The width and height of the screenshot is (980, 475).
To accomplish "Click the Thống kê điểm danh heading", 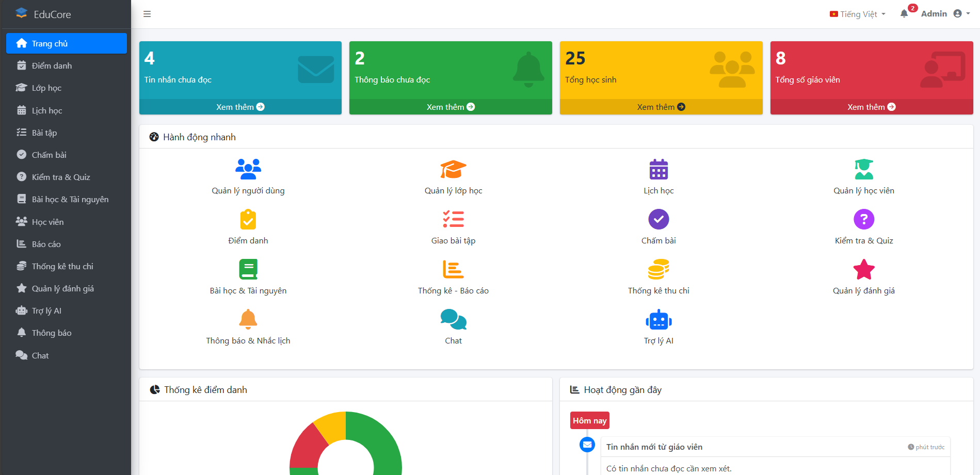I will coord(198,389).
